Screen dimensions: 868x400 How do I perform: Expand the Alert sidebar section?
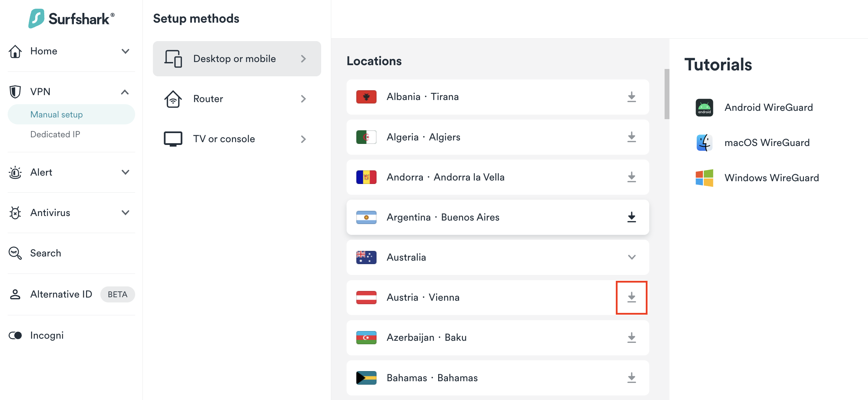pos(126,172)
